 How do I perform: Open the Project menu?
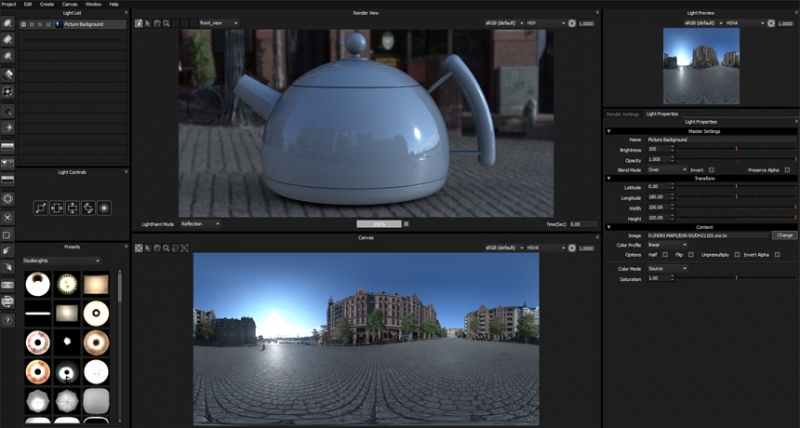9,4
